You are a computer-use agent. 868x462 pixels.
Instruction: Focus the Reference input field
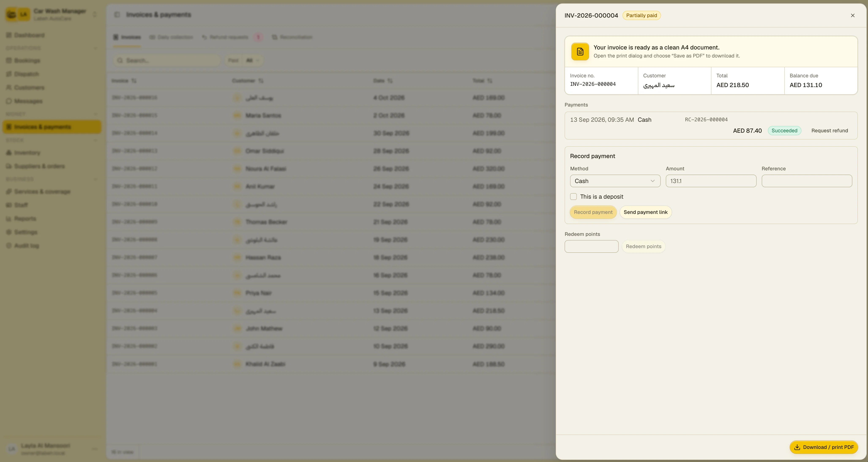[x=807, y=181]
